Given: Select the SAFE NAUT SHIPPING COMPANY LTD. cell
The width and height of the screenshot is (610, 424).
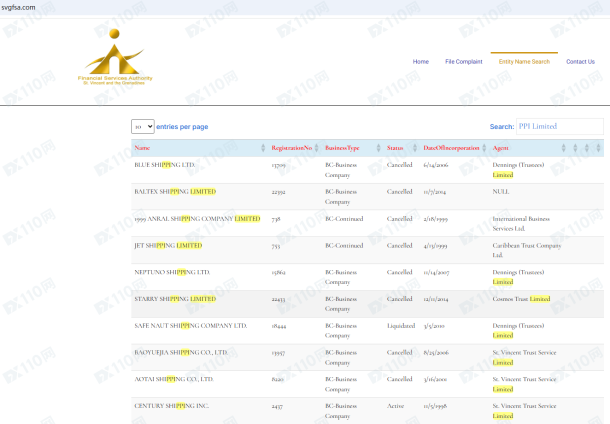Looking at the screenshot, I should click(x=191, y=326).
